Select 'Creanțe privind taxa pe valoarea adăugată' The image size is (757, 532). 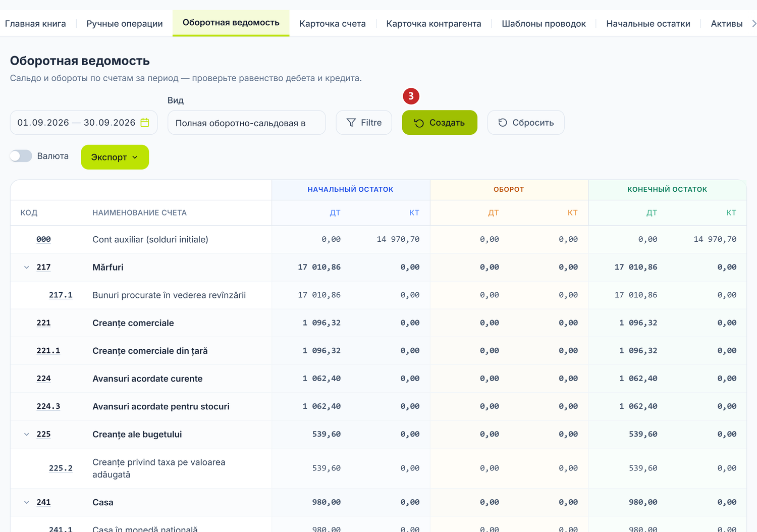(x=159, y=468)
